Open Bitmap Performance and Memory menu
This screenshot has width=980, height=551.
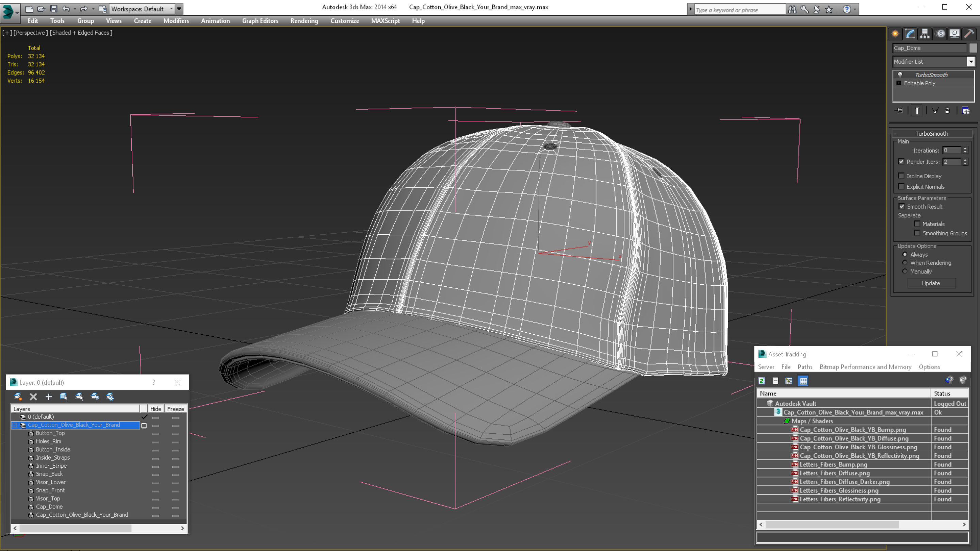(865, 367)
